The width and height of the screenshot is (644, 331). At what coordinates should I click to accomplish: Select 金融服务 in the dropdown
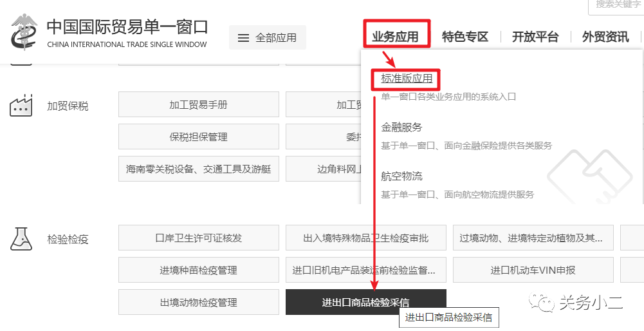pyautogui.click(x=401, y=128)
